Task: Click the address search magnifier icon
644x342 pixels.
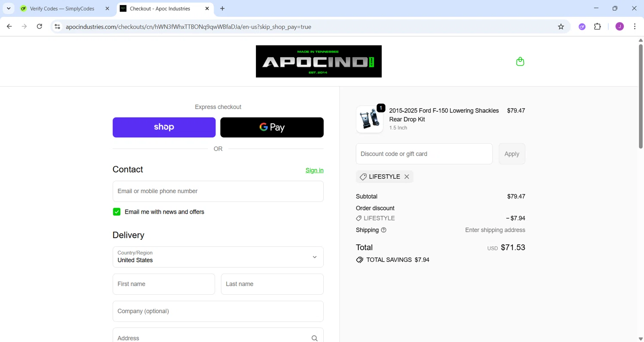Action: click(315, 338)
